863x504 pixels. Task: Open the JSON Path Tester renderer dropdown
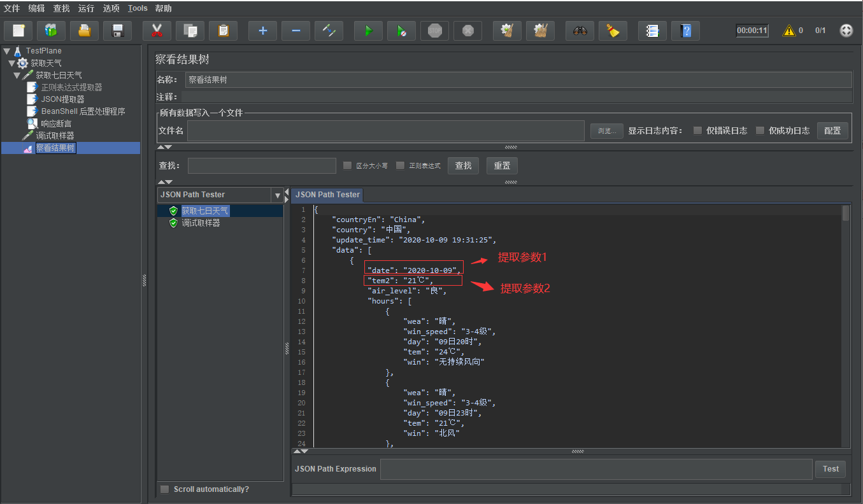click(x=277, y=195)
